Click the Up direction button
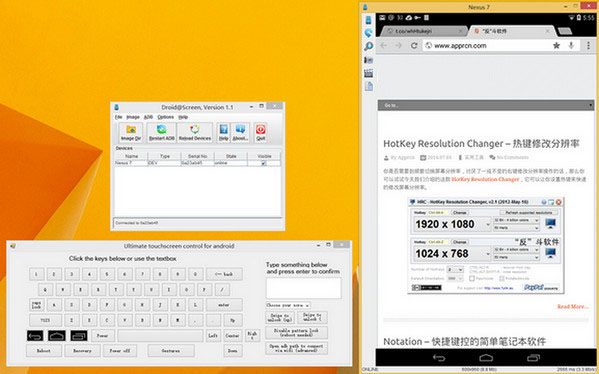The width and height of the screenshot is (599, 374). 232,320
